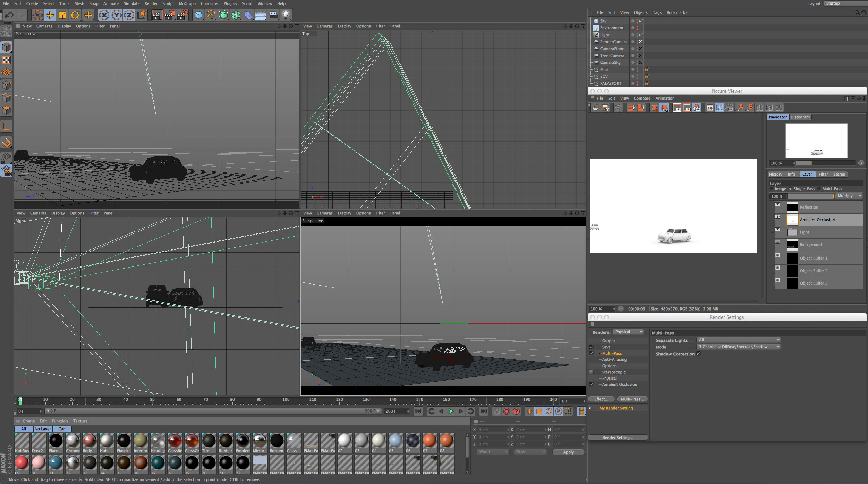The image size is (868, 484).
Task: Click the red record keyframe button
Action: coord(507,411)
